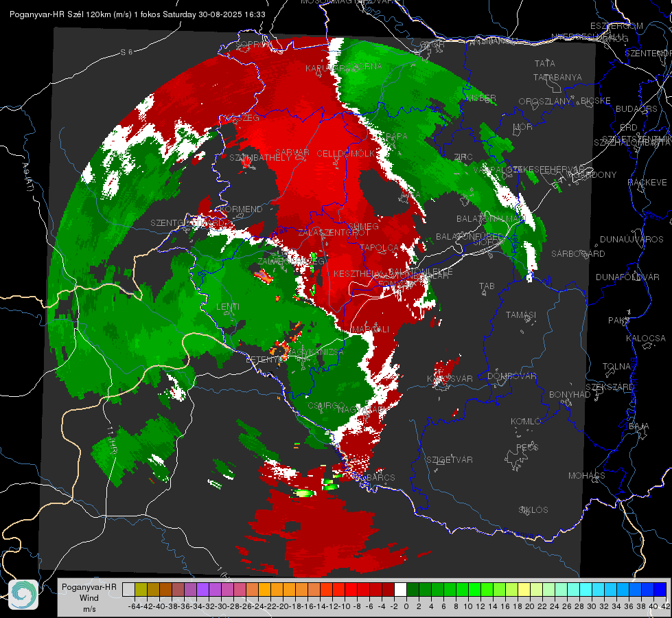Screen dimensions: 672x618
Task: Click the TOLNA town label
Action: [x=616, y=367]
